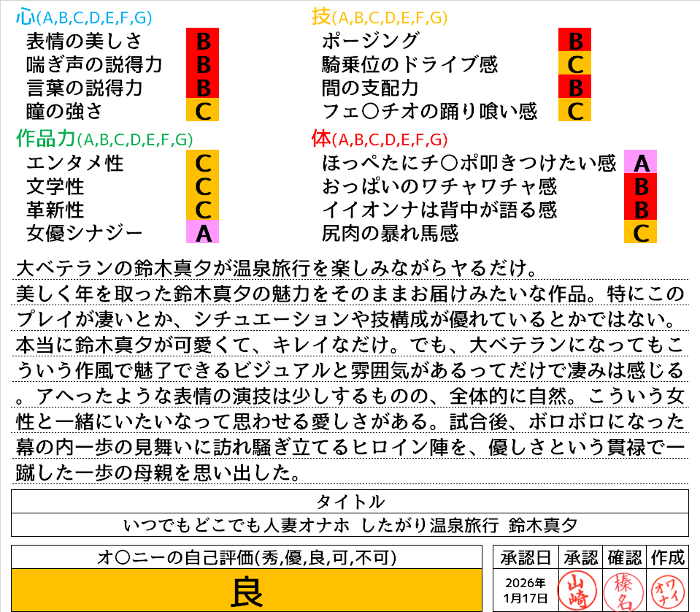Select the B grade for 表情の美しさ

[203, 40]
